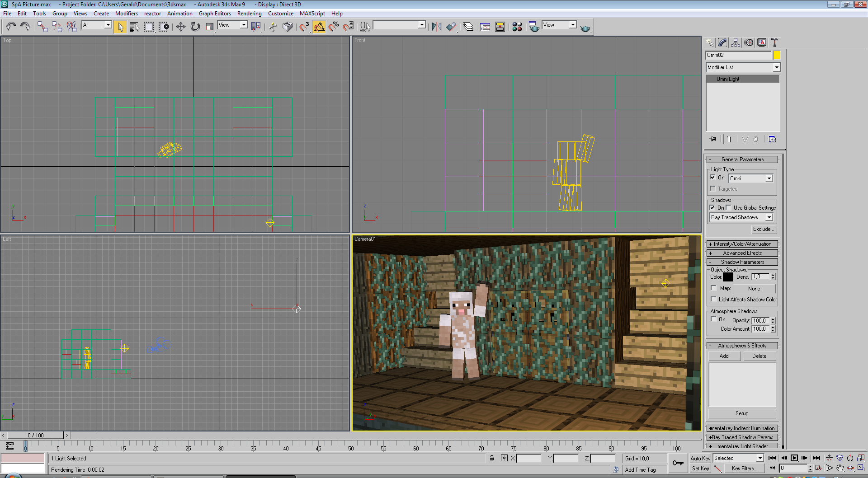Open the Customize menu
The height and width of the screenshot is (478, 868).
(x=280, y=14)
